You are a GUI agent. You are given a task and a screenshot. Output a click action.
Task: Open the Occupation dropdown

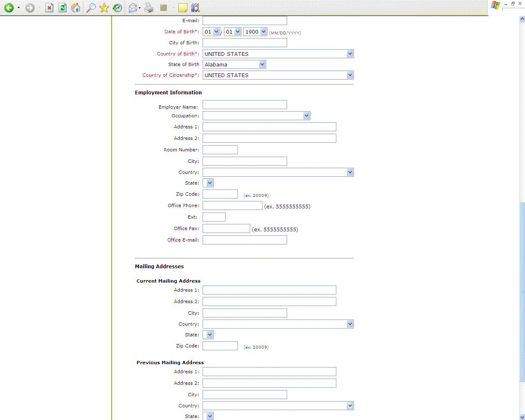tap(306, 116)
